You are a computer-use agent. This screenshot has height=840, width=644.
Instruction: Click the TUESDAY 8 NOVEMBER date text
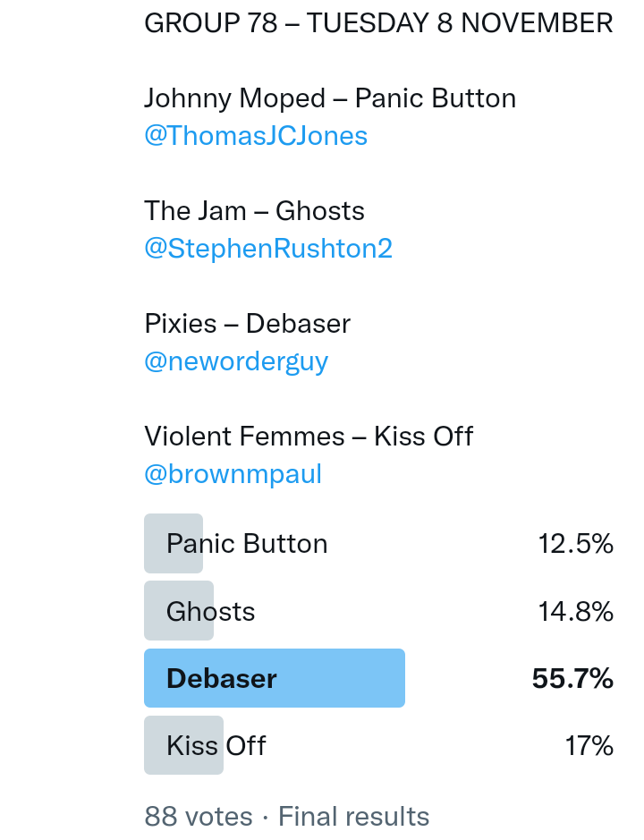[460, 23]
